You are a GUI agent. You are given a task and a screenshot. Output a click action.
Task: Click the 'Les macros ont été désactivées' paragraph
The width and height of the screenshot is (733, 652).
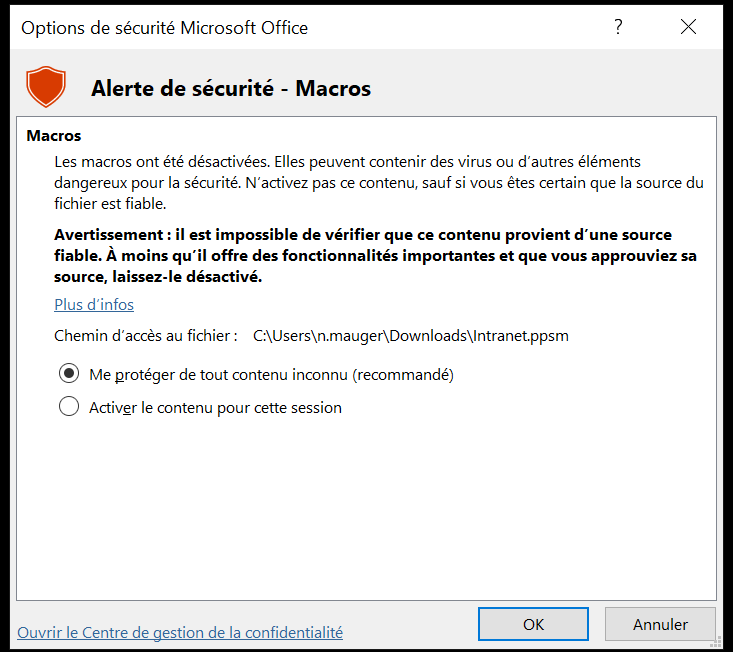click(379, 183)
